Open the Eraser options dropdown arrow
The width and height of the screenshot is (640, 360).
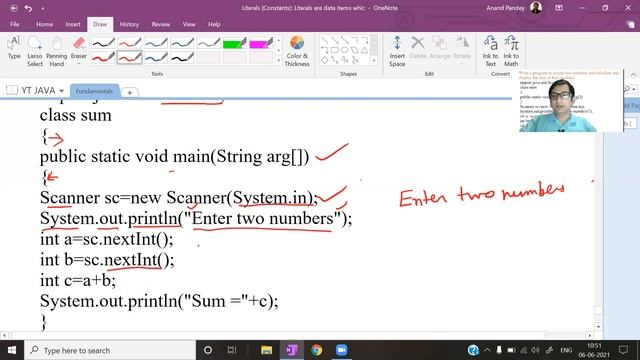79,64
